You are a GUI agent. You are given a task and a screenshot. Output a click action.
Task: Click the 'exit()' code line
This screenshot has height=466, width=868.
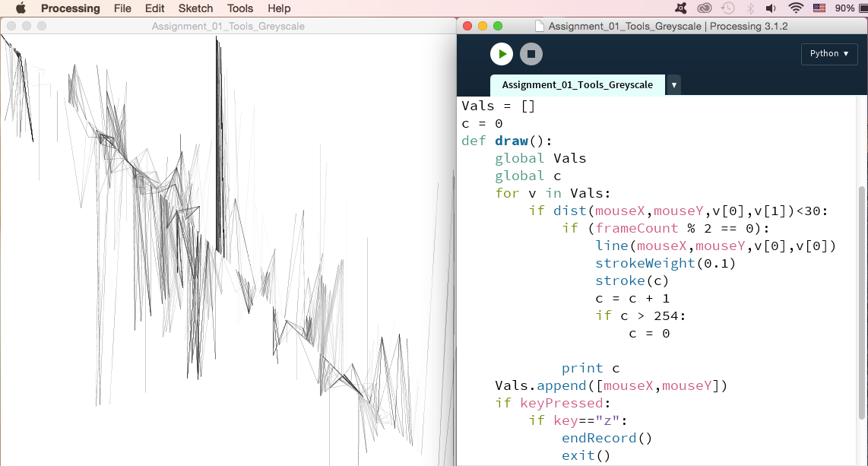(586, 455)
